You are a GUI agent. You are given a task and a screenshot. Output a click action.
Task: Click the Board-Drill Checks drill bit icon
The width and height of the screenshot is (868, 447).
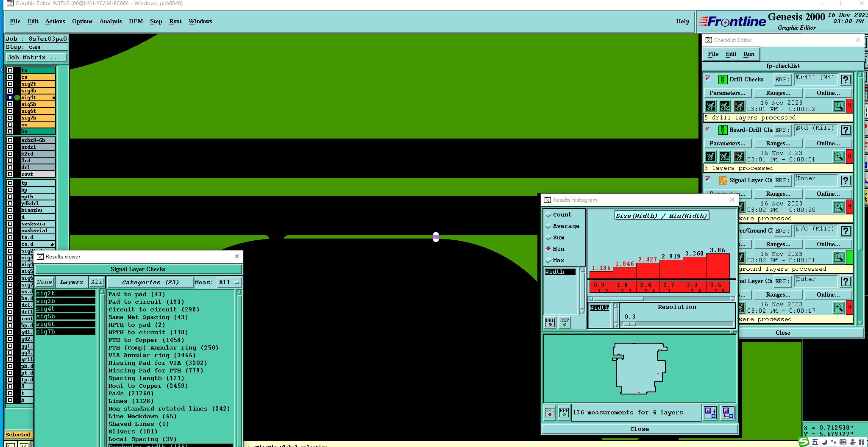coord(723,130)
